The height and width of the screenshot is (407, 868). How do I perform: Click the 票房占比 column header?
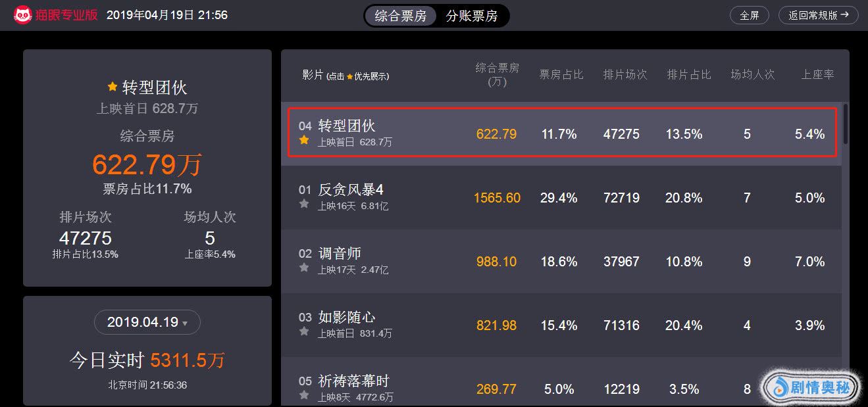(x=561, y=75)
